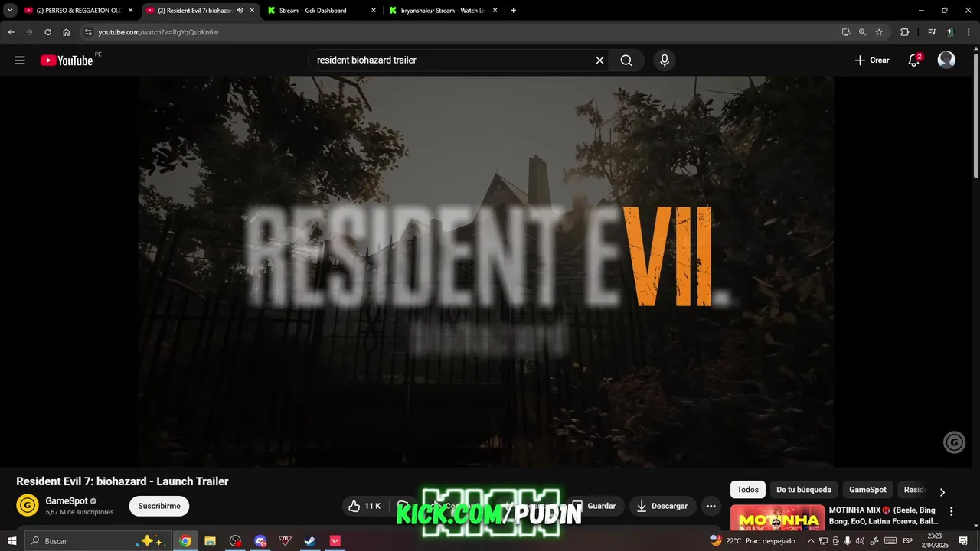The image size is (980, 551).
Task: Install app icon in address bar
Action: point(846,32)
